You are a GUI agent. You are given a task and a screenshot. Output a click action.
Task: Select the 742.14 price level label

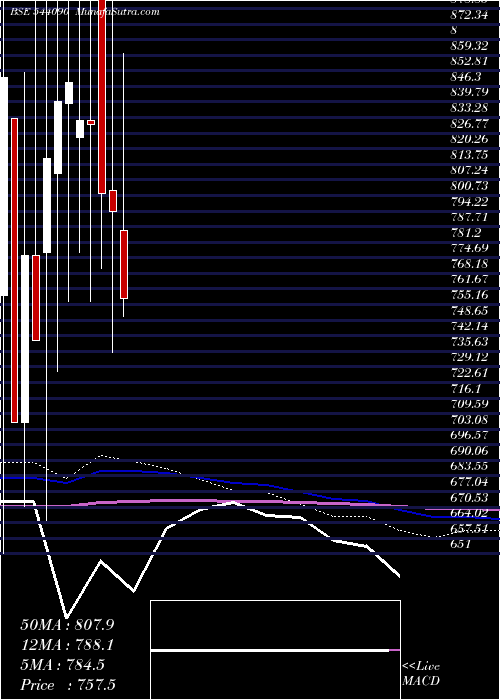(x=468, y=326)
